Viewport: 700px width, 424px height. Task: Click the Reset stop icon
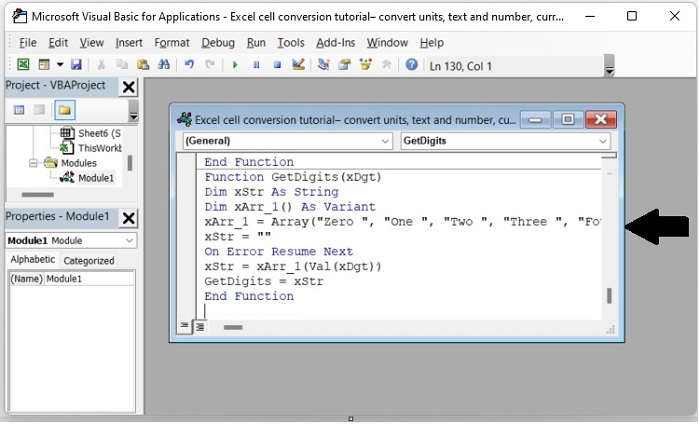point(277,65)
